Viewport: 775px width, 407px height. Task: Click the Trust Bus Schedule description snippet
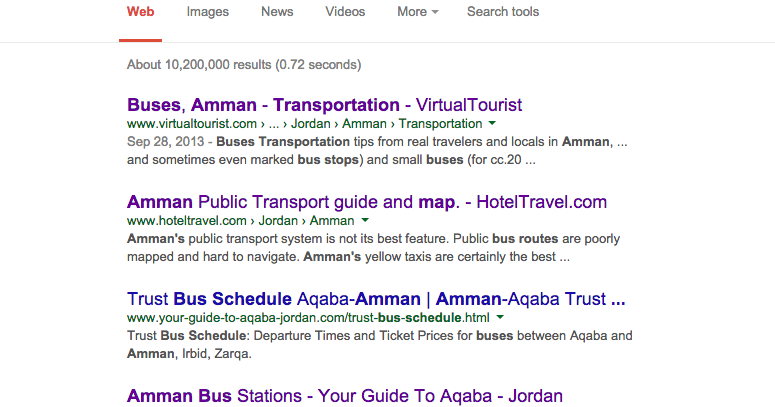[x=380, y=345]
